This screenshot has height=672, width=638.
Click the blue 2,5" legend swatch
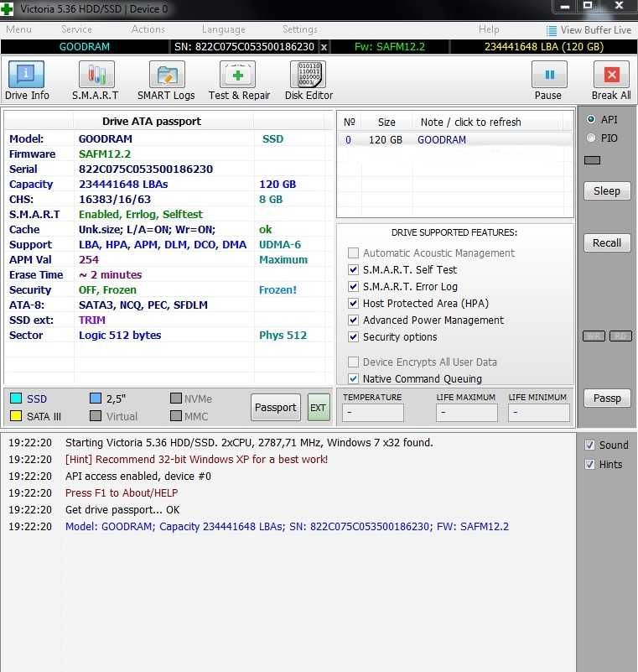pyautogui.click(x=96, y=399)
